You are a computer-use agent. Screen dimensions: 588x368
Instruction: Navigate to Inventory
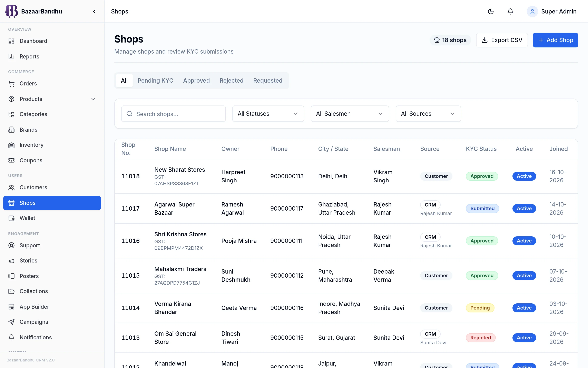(x=52, y=145)
